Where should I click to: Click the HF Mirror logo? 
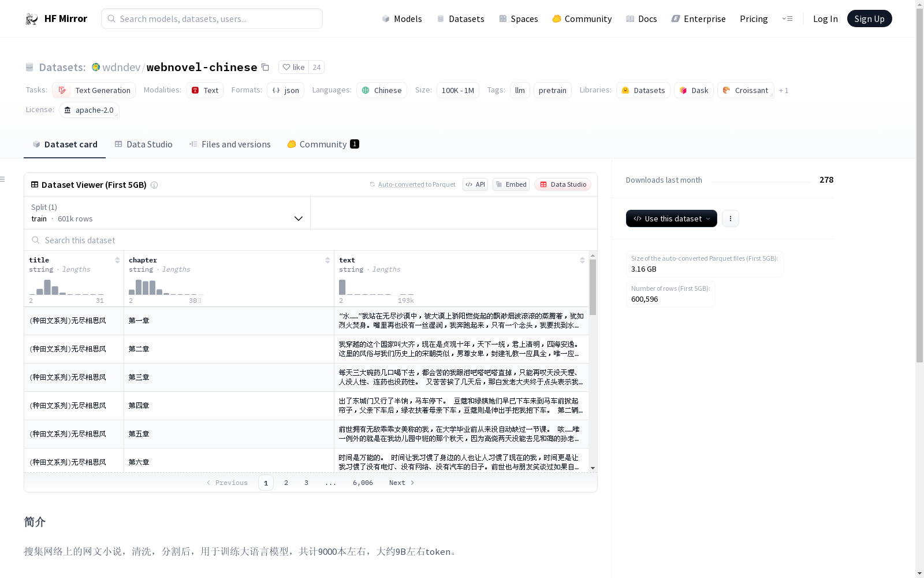tap(56, 18)
